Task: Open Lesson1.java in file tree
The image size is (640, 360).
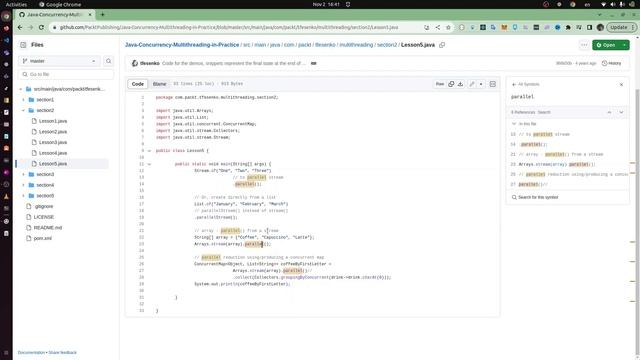Action: click(53, 121)
